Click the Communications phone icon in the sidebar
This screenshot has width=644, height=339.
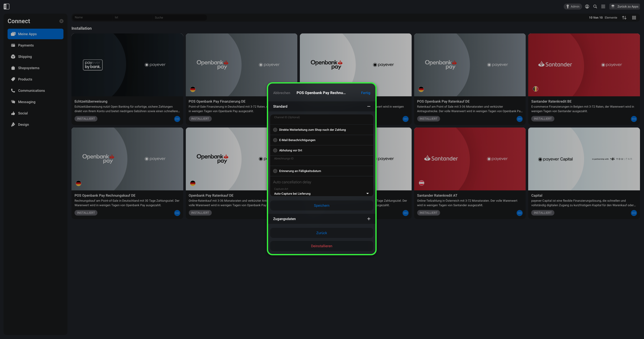point(13,91)
